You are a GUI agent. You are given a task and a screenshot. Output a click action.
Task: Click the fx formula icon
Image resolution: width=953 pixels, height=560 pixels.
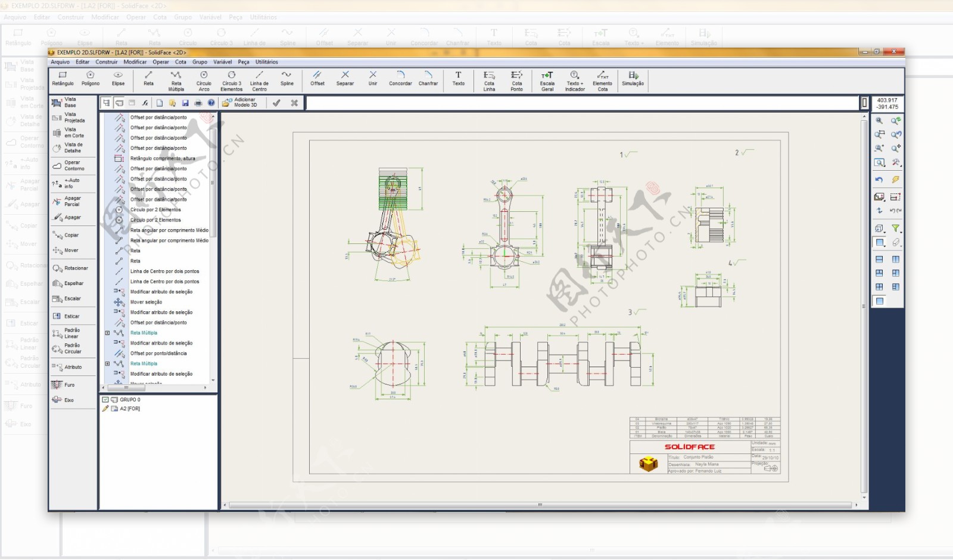145,103
